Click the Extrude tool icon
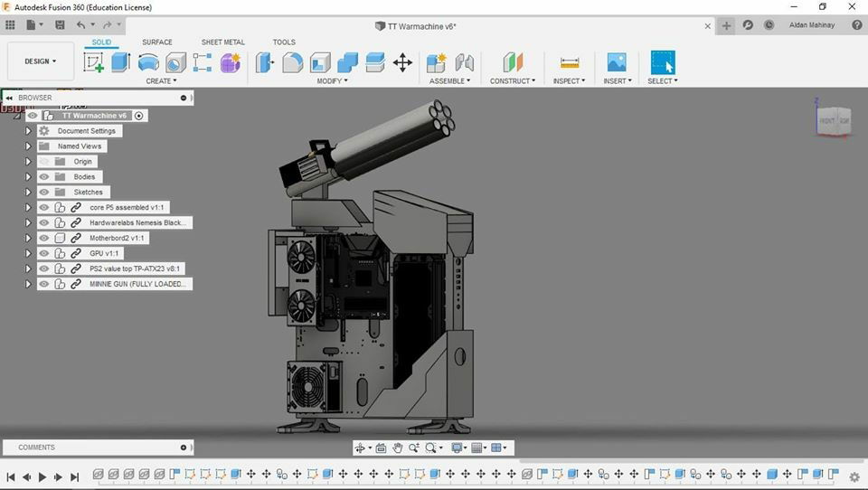Screen dimensions: 868x490 pos(121,62)
